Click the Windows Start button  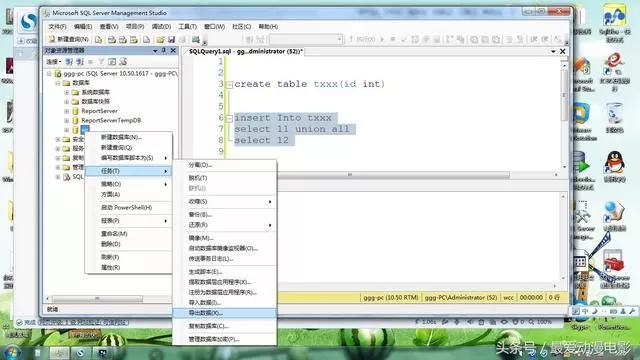11,352
